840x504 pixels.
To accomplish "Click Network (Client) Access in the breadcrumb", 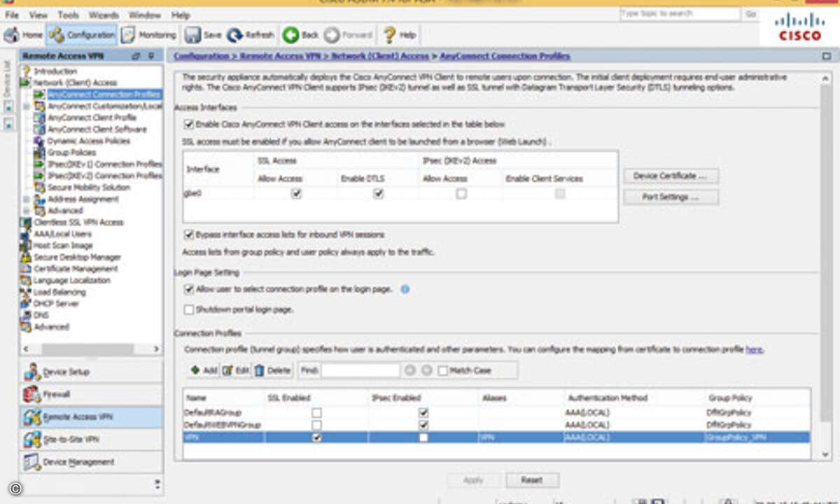I will click(x=380, y=56).
